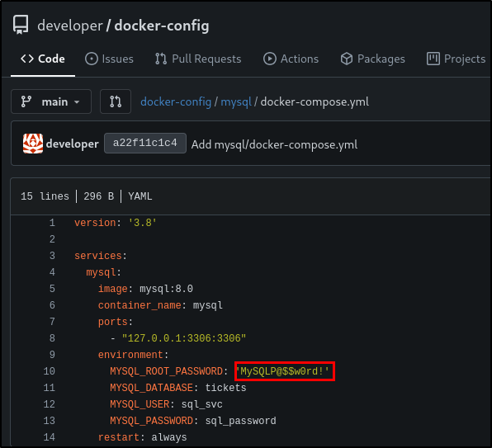Click restart: always line
Screen dimensions: 492x448
click(143, 437)
